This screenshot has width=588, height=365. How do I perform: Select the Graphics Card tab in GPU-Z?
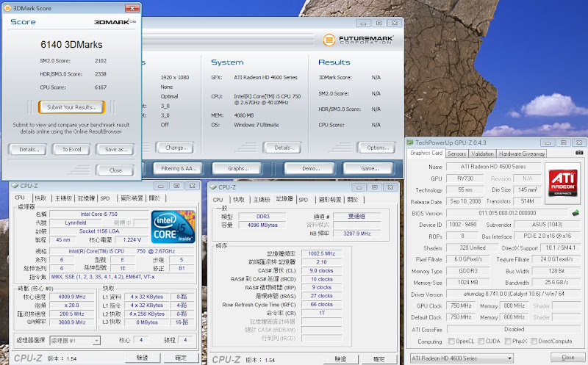point(426,153)
